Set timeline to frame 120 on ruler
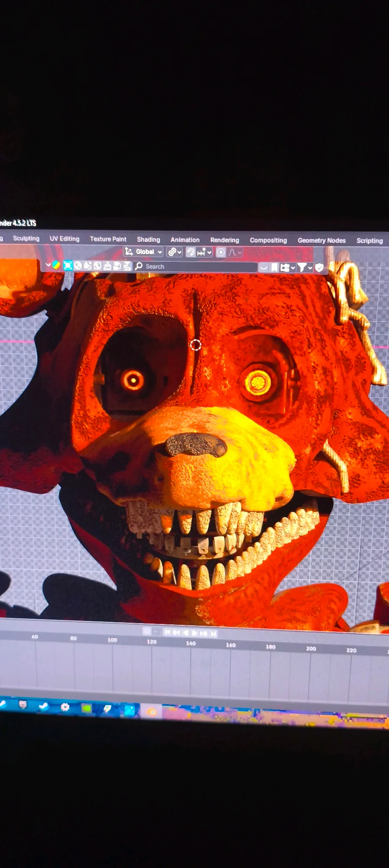This screenshot has width=389, height=868. coord(151,642)
